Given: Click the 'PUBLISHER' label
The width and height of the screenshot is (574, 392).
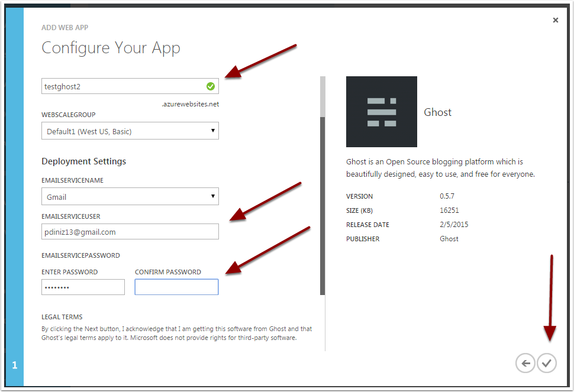Looking at the screenshot, I should (363, 239).
